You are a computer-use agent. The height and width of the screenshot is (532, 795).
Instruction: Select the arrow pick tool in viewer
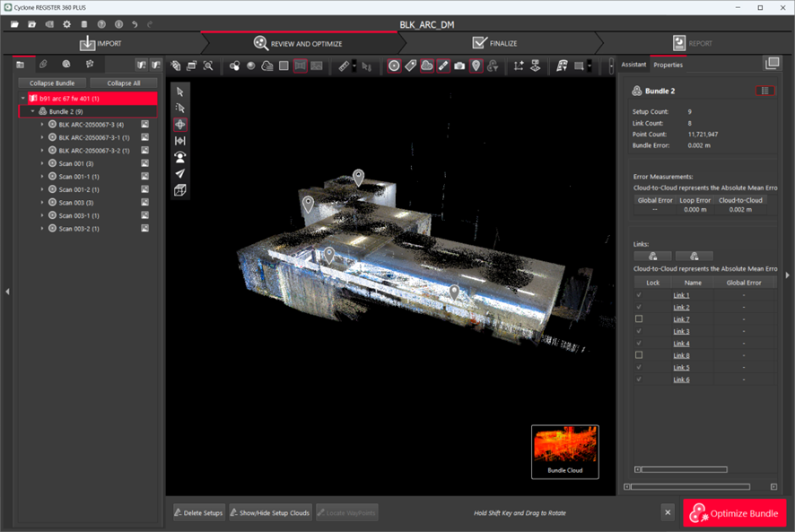click(x=180, y=92)
